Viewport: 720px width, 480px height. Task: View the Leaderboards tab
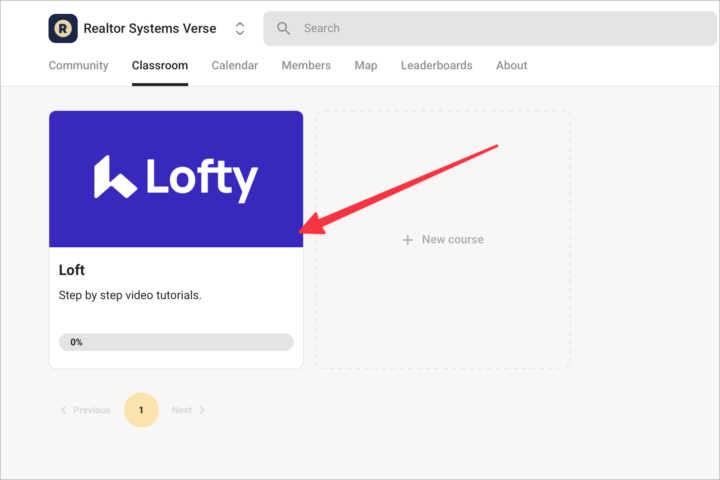437,65
